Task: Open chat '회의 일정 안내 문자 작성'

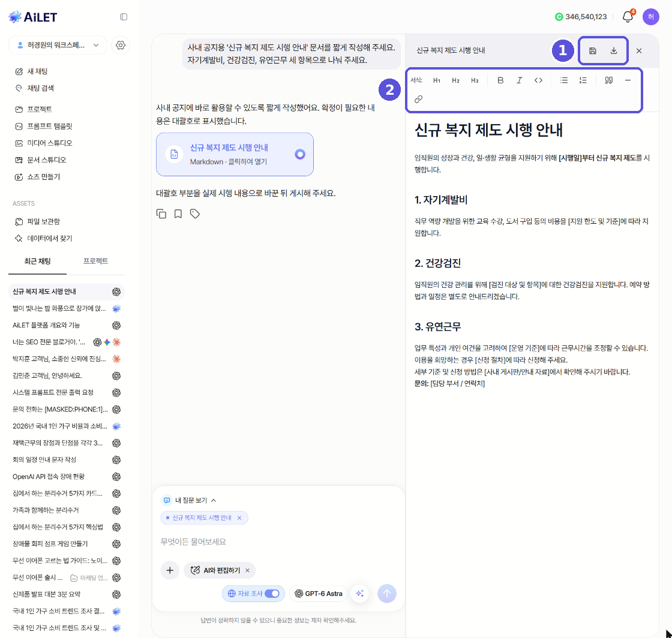Action: pyautogui.click(x=67, y=459)
